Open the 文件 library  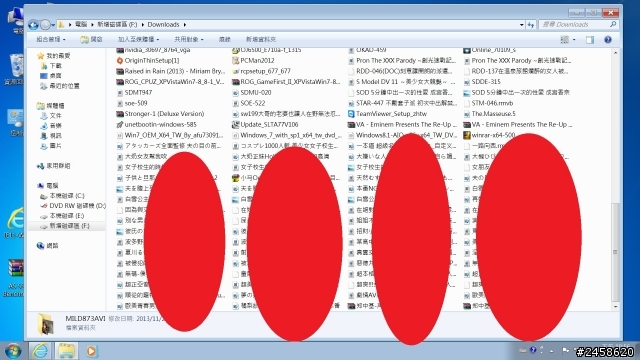click(51, 116)
